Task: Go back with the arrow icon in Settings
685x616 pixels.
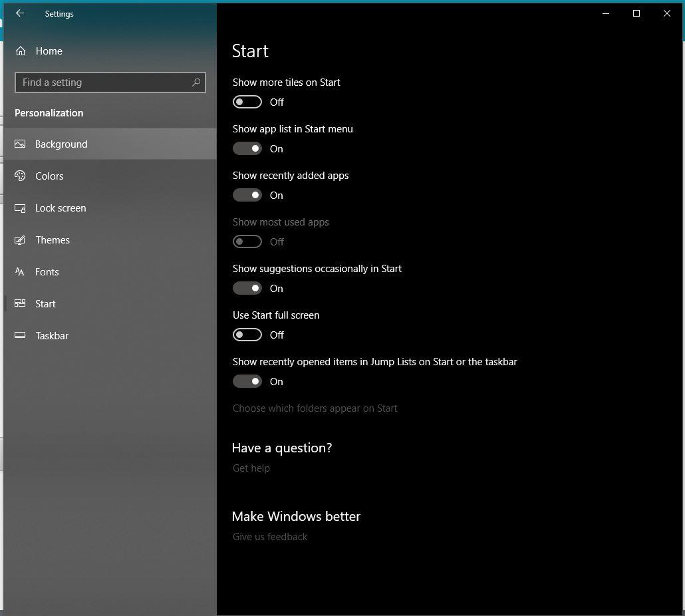Action: (x=20, y=13)
